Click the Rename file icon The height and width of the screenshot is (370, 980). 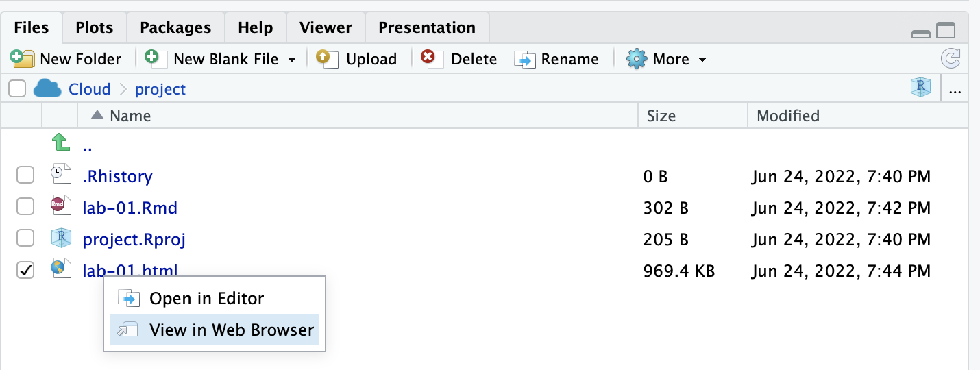click(524, 60)
